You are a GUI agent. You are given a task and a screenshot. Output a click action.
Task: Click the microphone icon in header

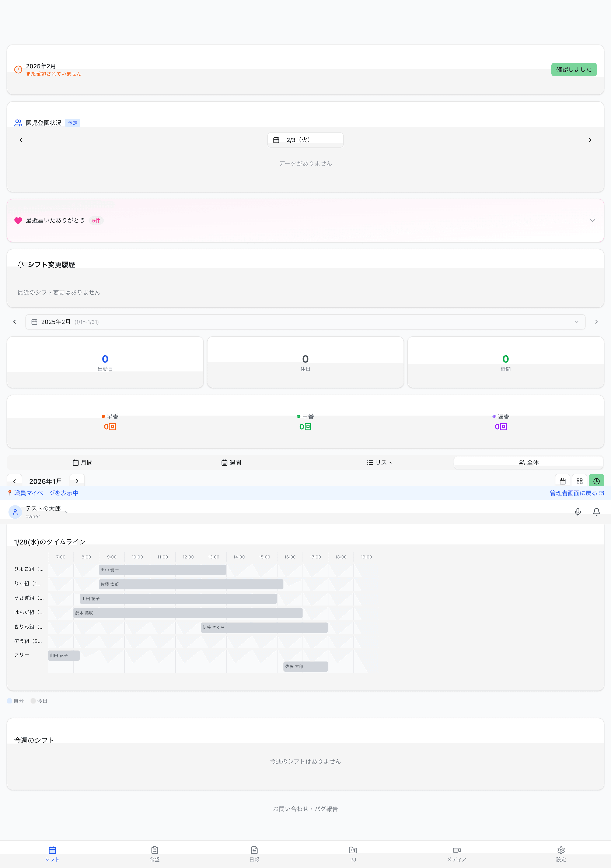tap(577, 512)
